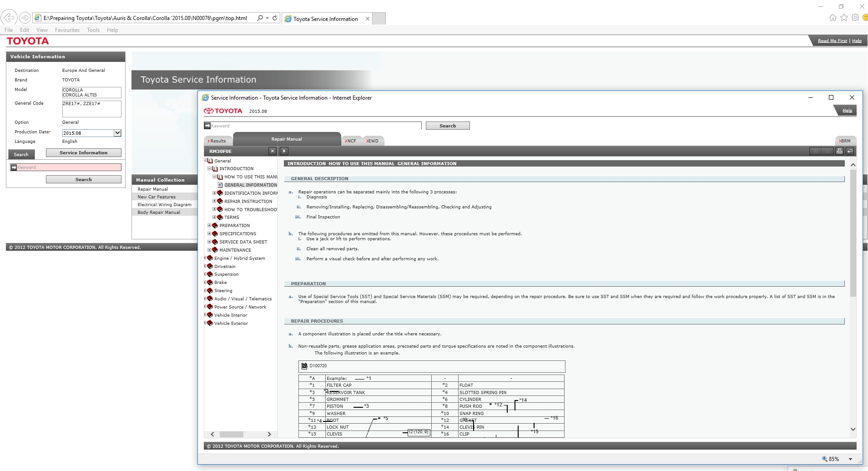Open the Production Date dropdown

tap(117, 133)
